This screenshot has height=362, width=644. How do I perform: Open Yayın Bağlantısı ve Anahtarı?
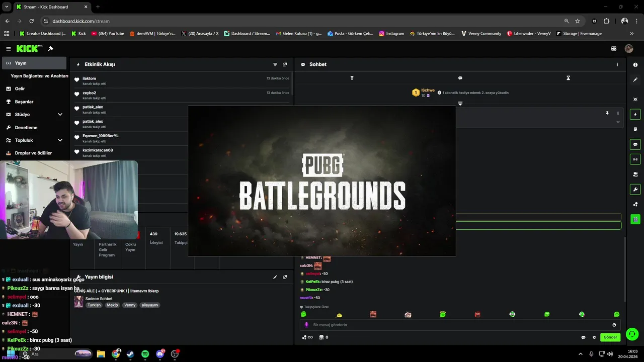click(x=39, y=76)
